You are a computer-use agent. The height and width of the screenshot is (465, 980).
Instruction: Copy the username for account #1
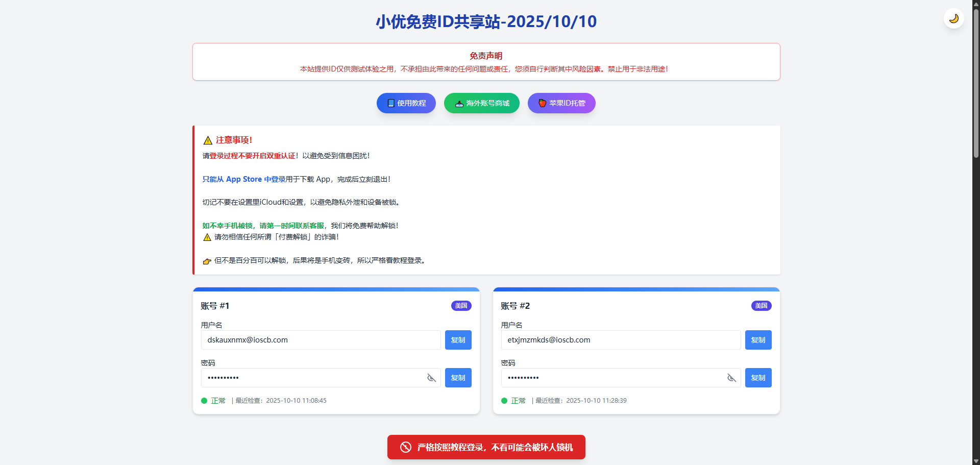(458, 340)
